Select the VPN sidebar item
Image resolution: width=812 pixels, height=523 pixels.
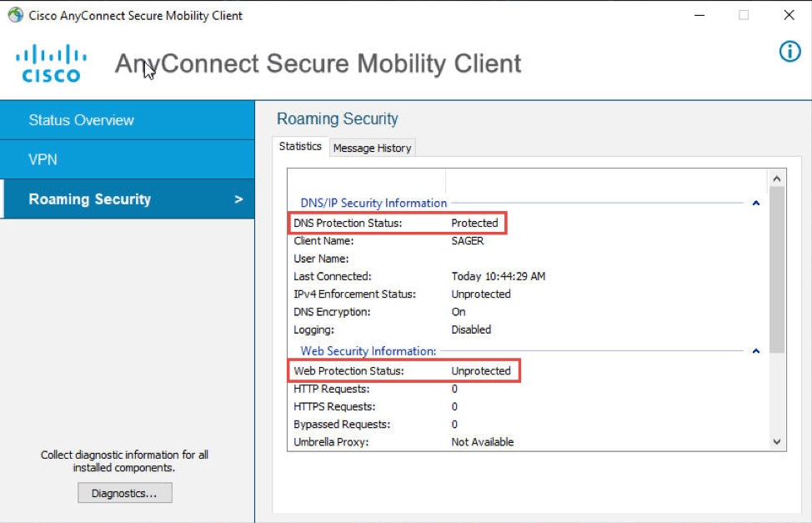(x=128, y=159)
